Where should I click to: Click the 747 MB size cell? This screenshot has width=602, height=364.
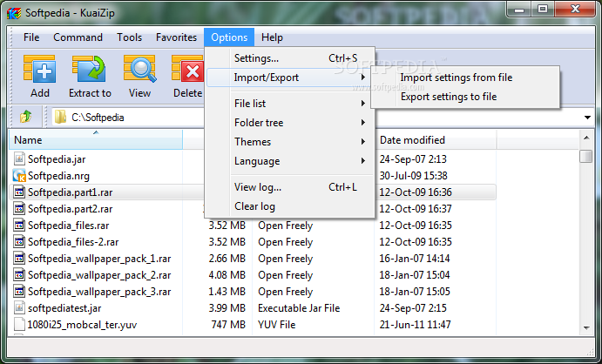click(x=228, y=325)
